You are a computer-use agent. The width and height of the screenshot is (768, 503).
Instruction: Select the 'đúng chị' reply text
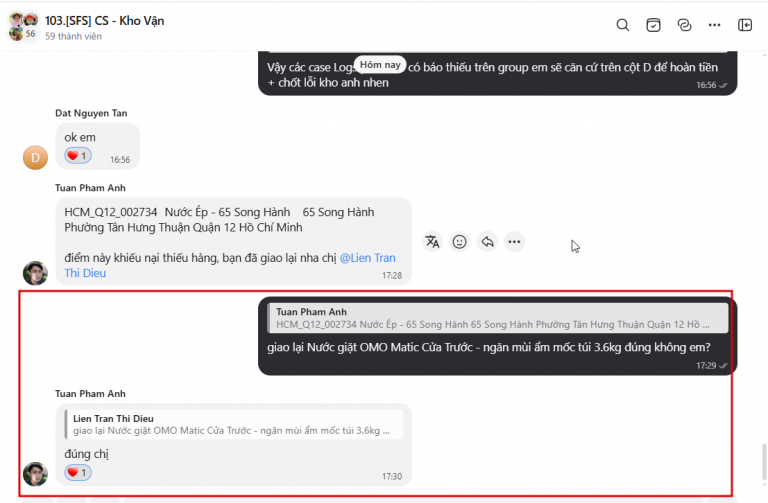(86, 454)
